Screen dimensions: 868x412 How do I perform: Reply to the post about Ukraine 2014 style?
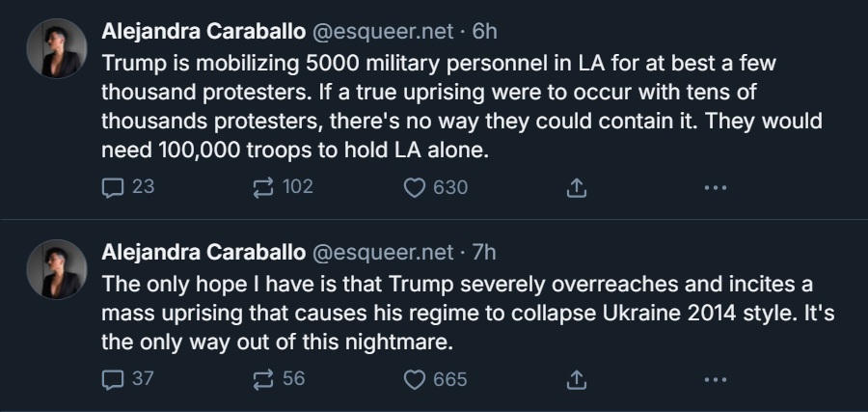(115, 379)
